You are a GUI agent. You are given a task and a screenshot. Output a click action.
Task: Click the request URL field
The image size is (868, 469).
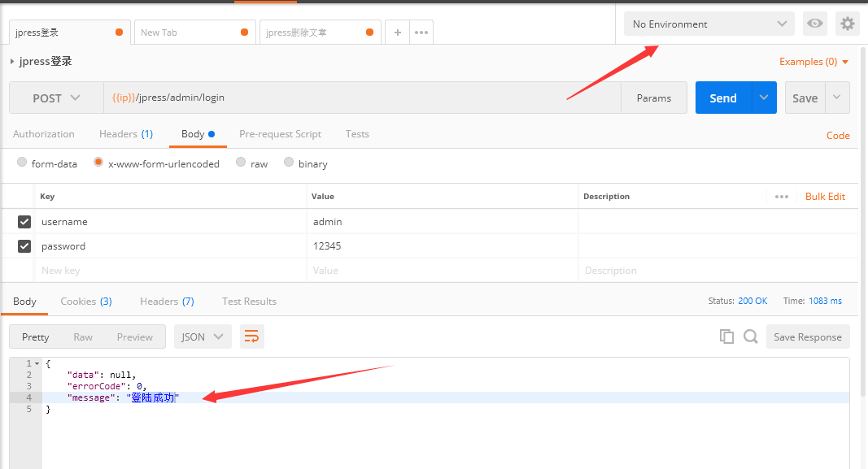pyautogui.click(x=362, y=98)
